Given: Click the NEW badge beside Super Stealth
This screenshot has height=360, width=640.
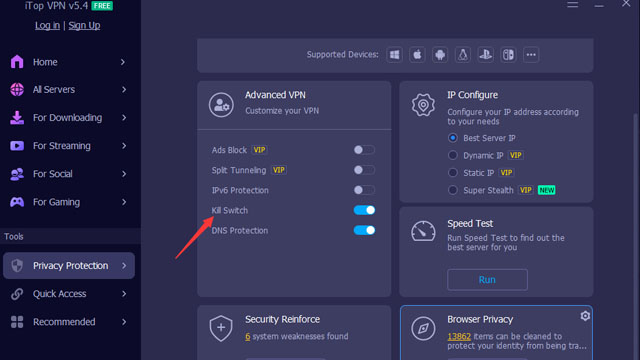Looking at the screenshot, I should (x=547, y=190).
